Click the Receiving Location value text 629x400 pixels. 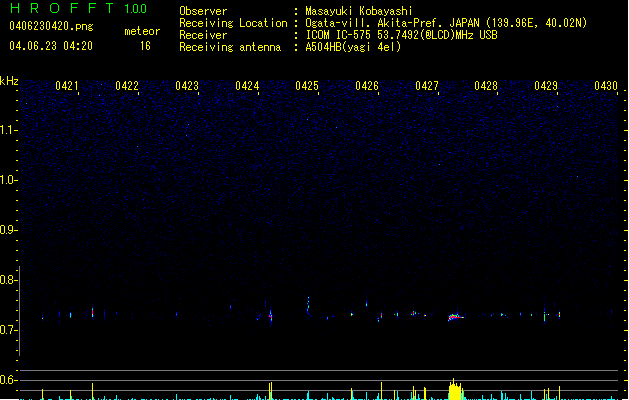pyautogui.click(x=446, y=23)
